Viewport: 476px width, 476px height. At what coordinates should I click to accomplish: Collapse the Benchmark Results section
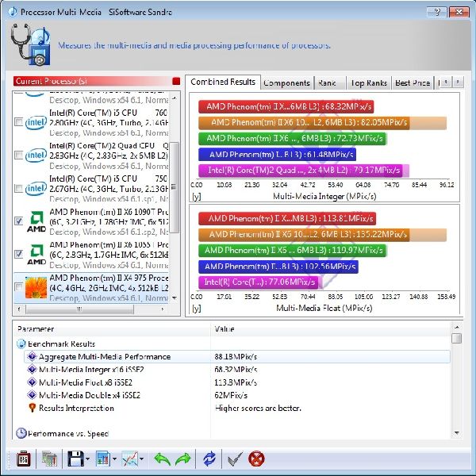21,344
